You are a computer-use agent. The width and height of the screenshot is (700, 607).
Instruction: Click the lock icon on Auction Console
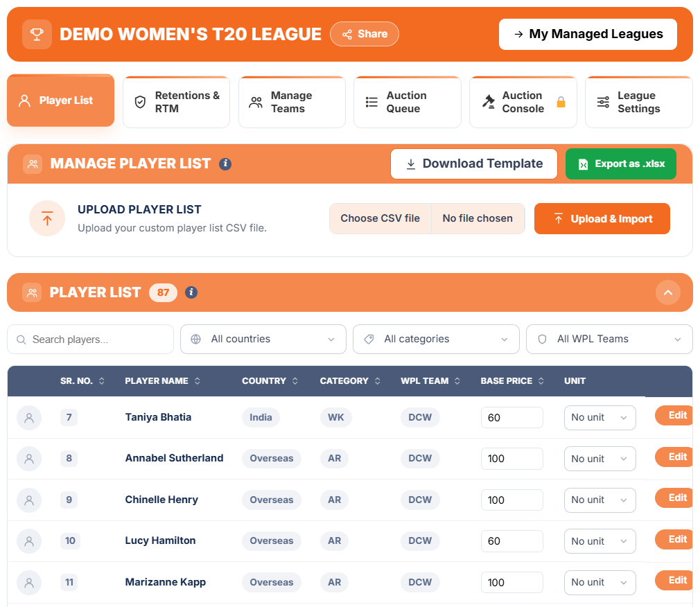click(561, 103)
